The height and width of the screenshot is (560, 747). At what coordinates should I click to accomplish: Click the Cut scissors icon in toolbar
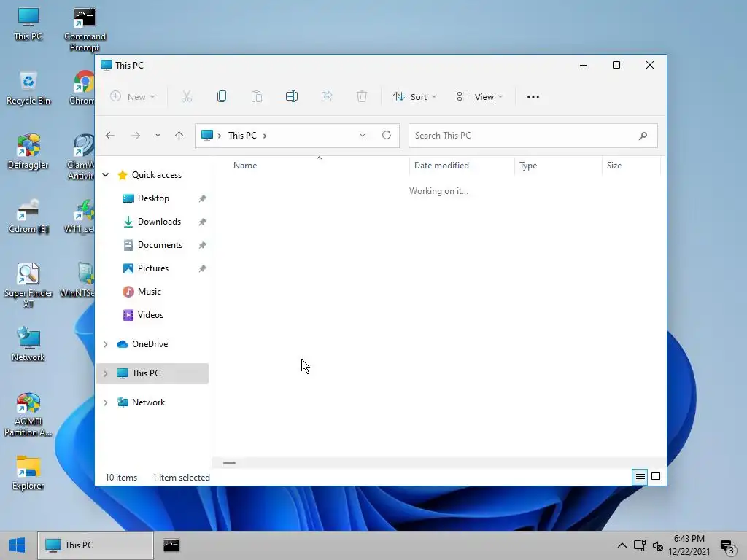click(x=186, y=97)
